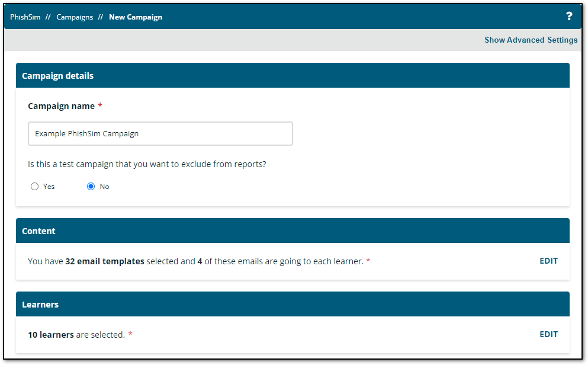Click the New Campaign breadcrumb title
588x365 pixels.
(x=136, y=17)
